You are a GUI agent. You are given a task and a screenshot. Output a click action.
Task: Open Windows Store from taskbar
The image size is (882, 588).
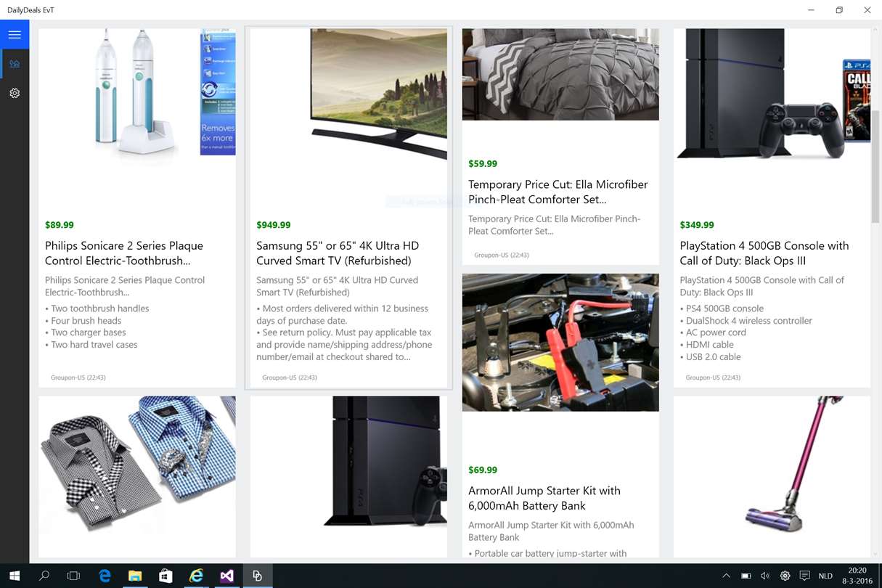coord(166,576)
